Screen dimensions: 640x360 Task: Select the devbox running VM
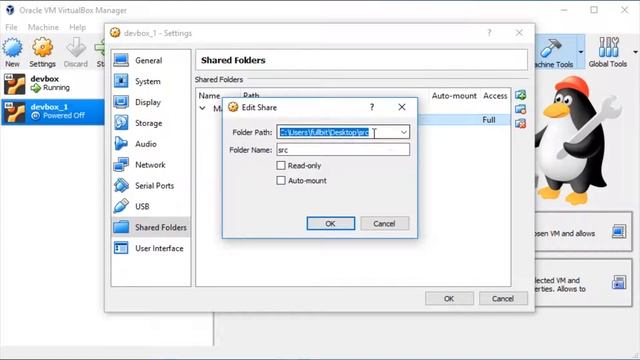pos(52,83)
